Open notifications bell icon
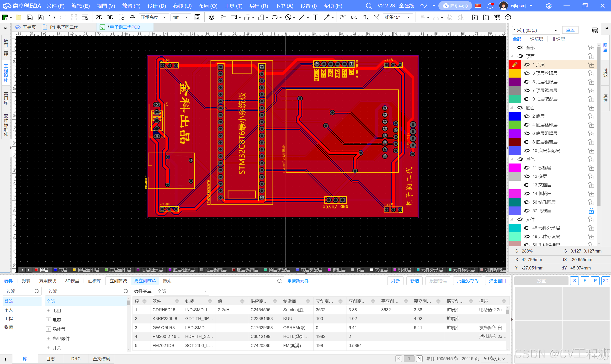The width and height of the screenshot is (611, 364). pyautogui.click(x=490, y=6)
